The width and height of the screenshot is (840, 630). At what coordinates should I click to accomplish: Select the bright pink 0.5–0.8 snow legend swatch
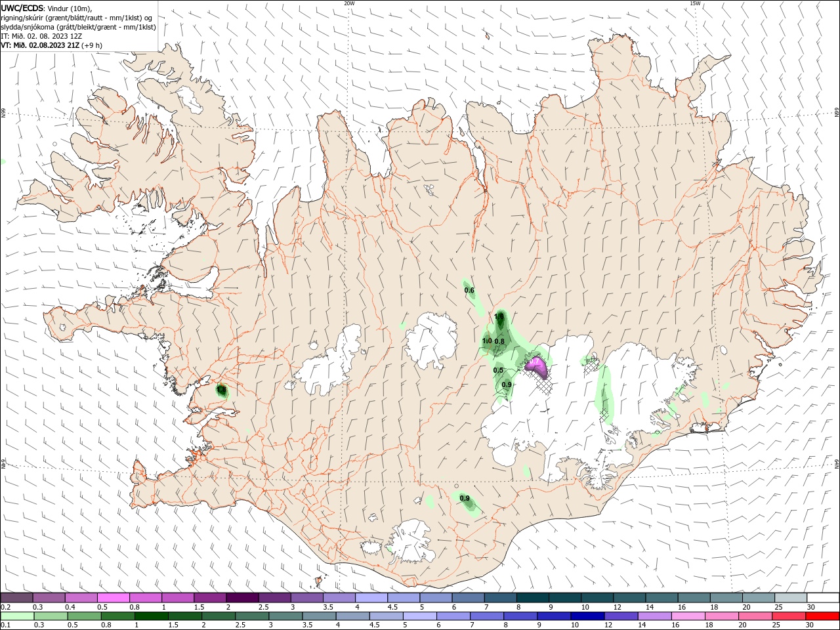[113, 598]
